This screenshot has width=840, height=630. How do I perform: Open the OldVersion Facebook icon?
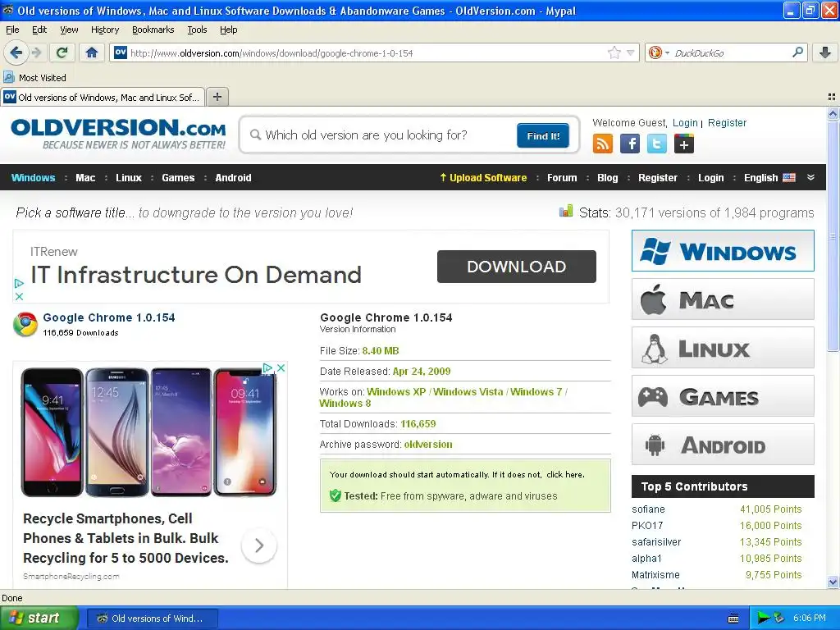pos(629,144)
